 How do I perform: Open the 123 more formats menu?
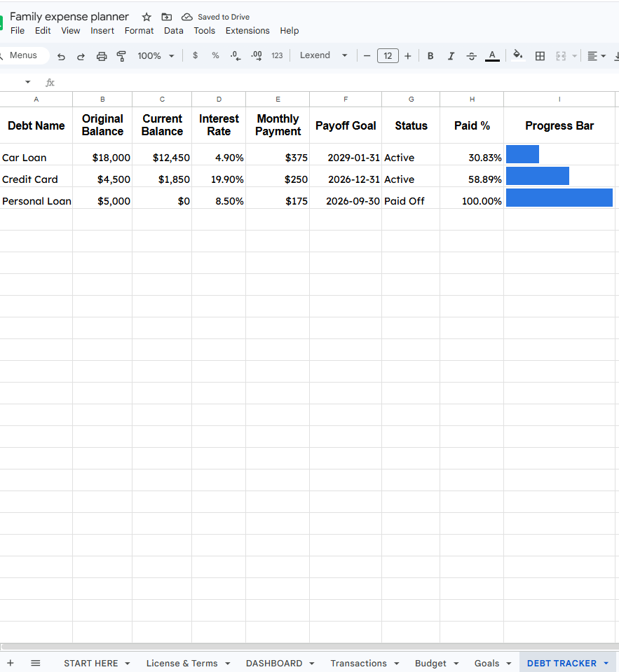point(277,56)
